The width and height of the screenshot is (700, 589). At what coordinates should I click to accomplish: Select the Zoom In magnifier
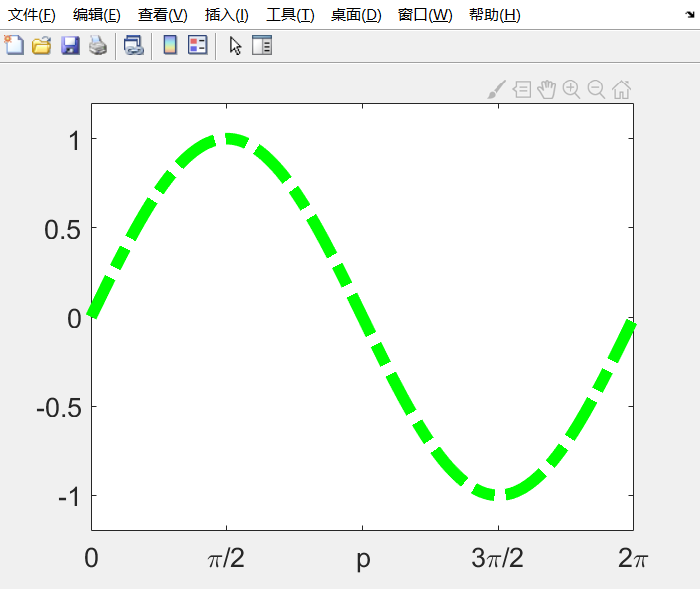pyautogui.click(x=571, y=90)
